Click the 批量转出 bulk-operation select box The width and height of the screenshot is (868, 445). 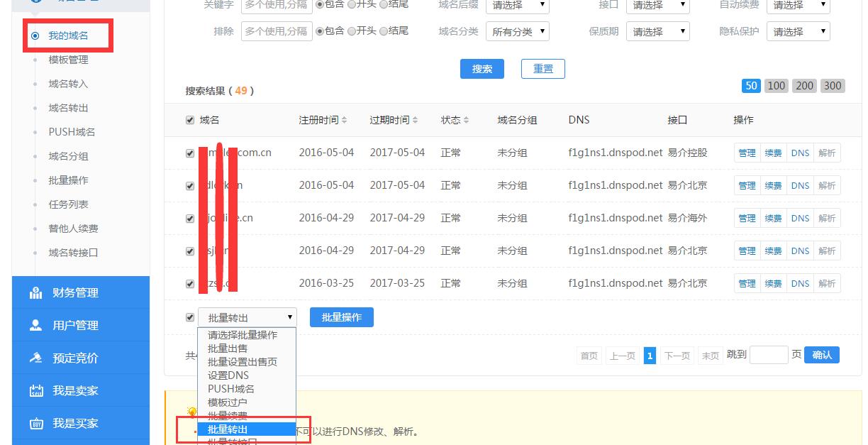coord(247,317)
